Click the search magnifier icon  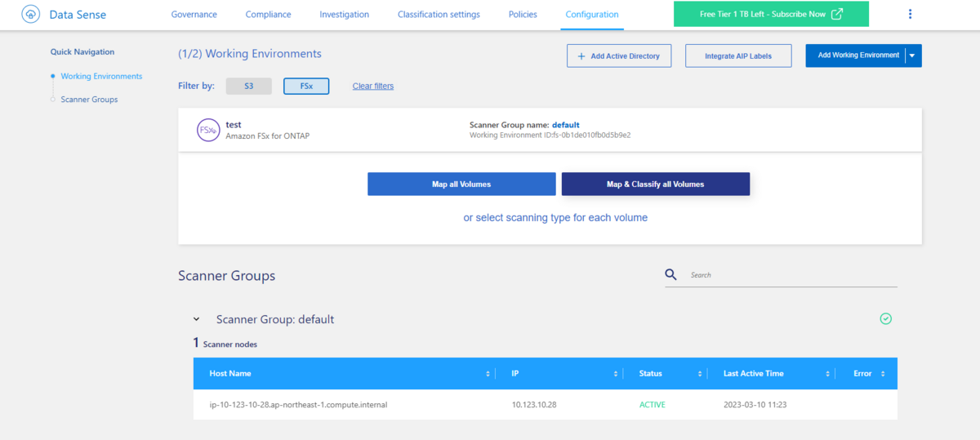click(x=670, y=274)
